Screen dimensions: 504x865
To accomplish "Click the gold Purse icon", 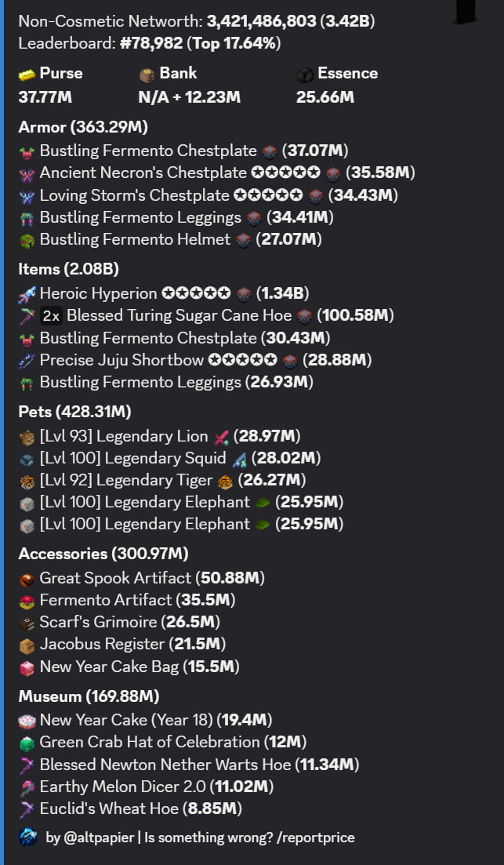I will [27, 74].
